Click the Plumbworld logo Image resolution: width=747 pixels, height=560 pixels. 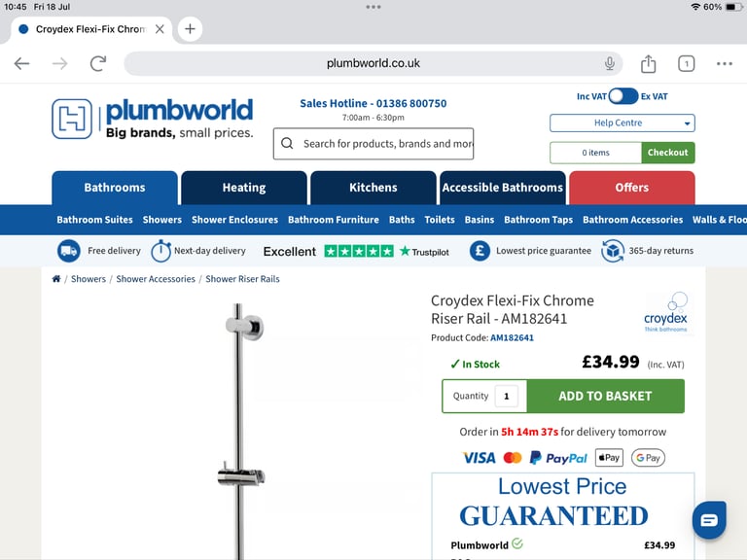pyautogui.click(x=153, y=119)
